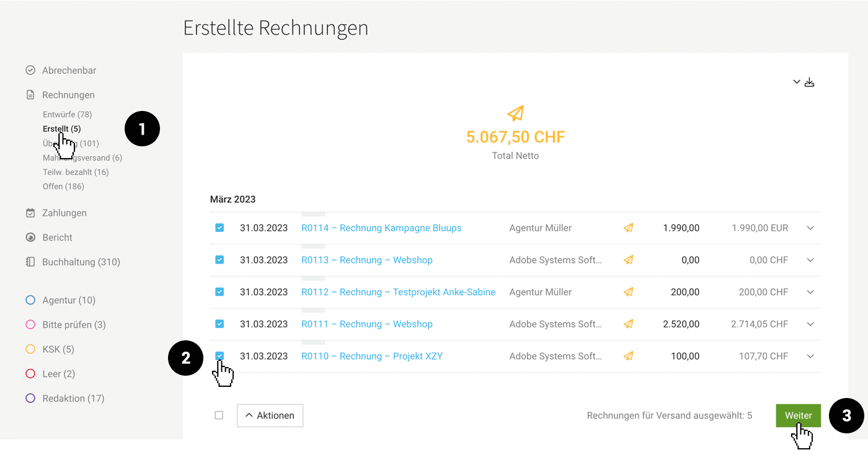Screen dimensions: 868x460
Task: Uncheck the checkbox for invoice R0110
Action: click(219, 356)
